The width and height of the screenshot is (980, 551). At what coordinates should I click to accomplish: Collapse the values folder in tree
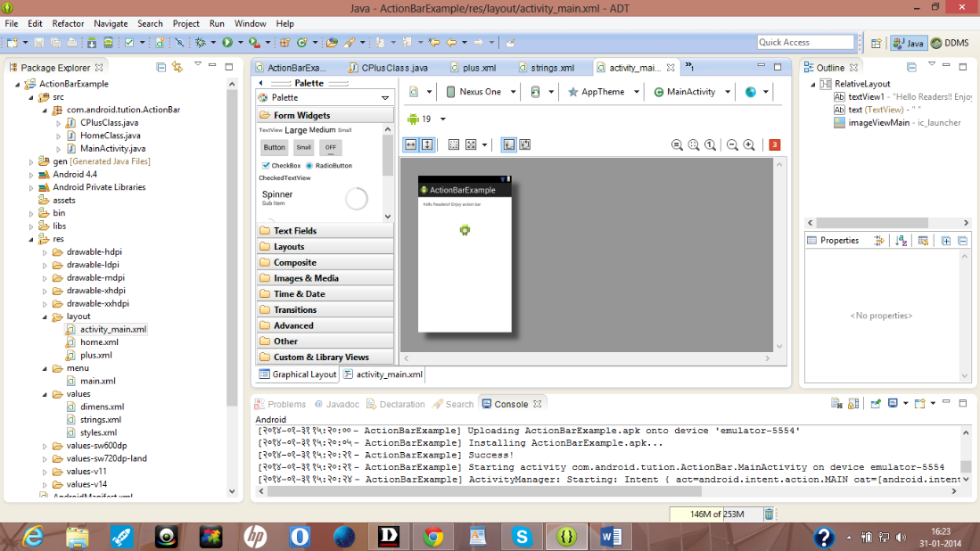(45, 394)
